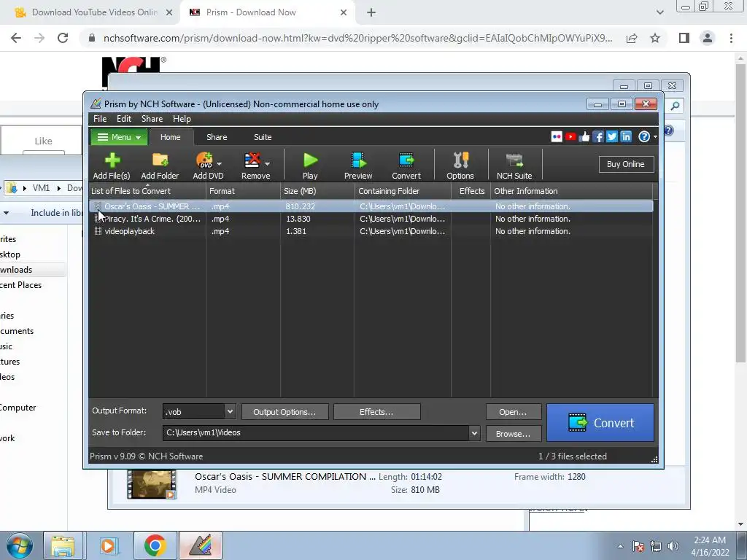Select the videoplayback file row
747x560 pixels.
point(371,231)
